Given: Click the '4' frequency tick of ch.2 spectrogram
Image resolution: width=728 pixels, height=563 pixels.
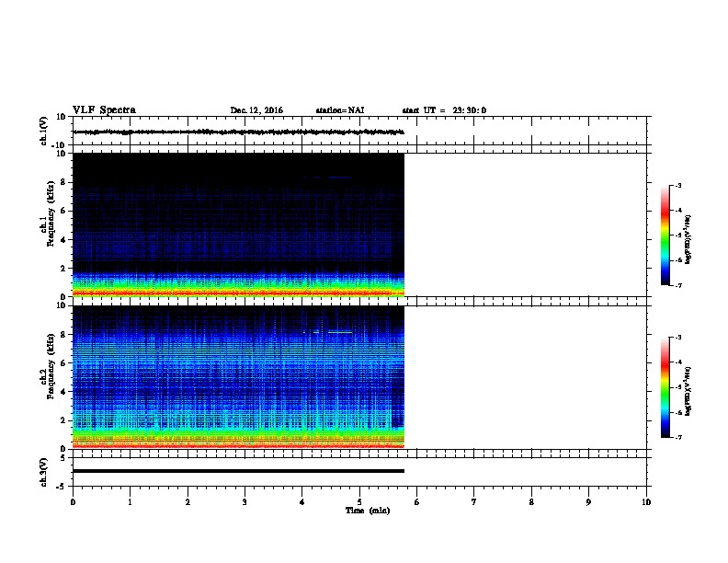Looking at the screenshot, I should (63, 392).
